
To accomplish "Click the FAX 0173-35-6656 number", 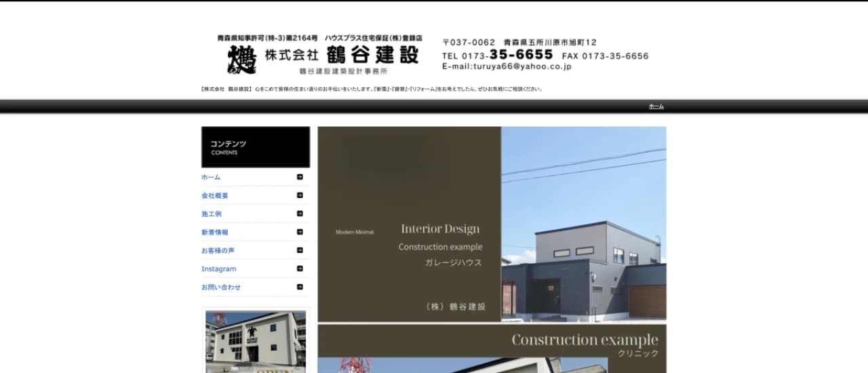I will 606,56.
